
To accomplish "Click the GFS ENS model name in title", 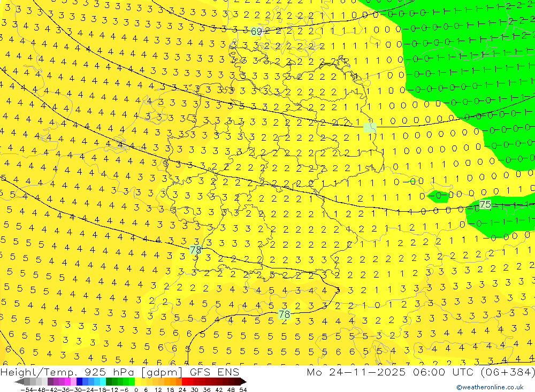I will click(x=215, y=372).
